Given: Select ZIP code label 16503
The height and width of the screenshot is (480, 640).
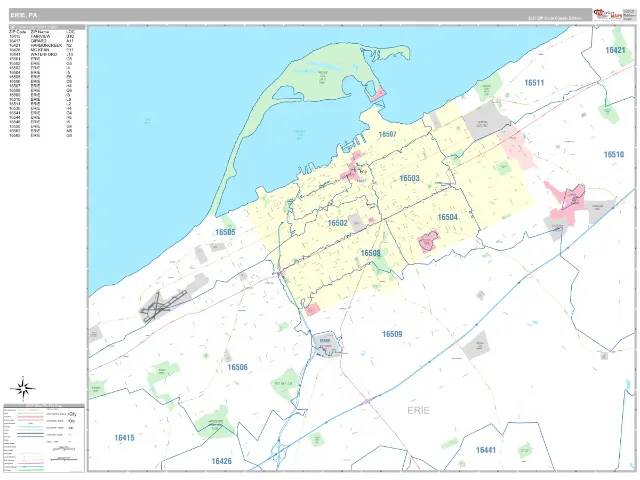Looking at the screenshot, I should coord(409,178).
